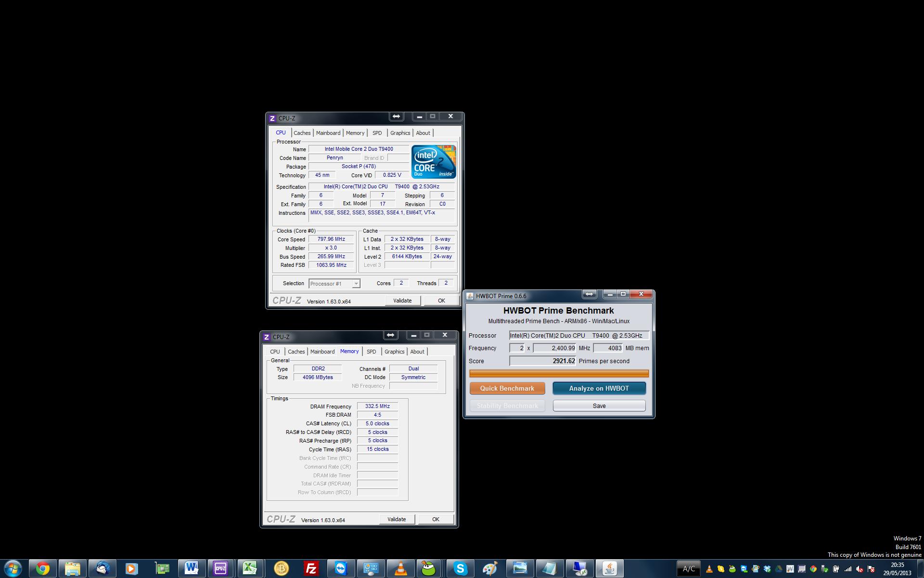Open the Bitcoin client taskbar icon

tap(282, 569)
